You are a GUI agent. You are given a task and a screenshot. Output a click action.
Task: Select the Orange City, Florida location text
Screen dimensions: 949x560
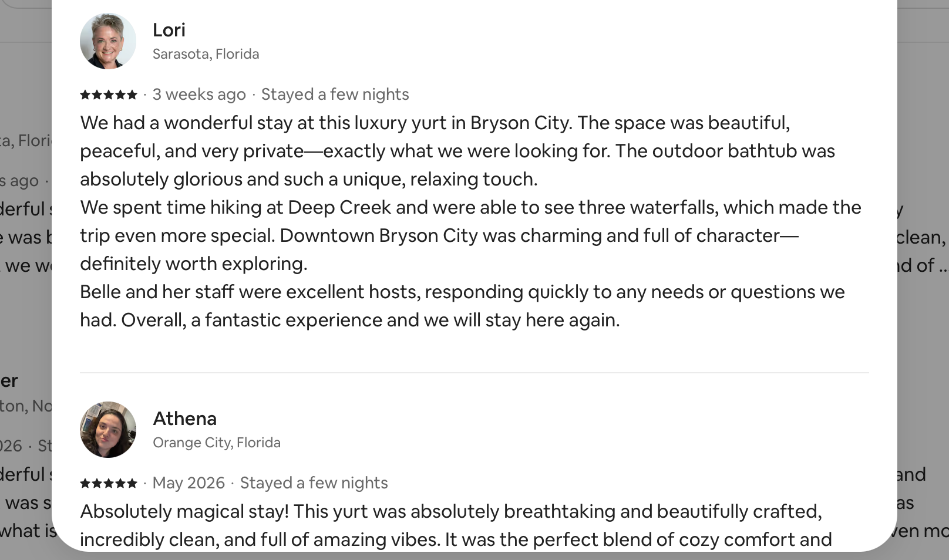pos(217,443)
